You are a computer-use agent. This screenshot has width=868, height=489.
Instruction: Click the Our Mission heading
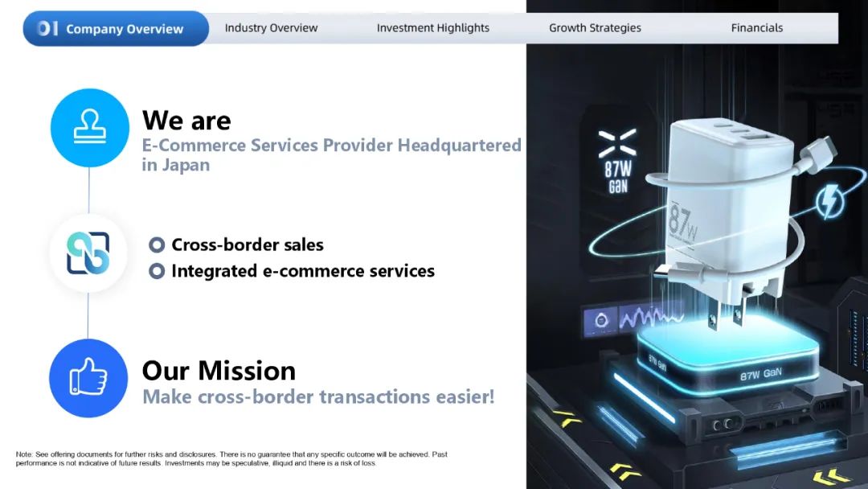tap(219, 371)
